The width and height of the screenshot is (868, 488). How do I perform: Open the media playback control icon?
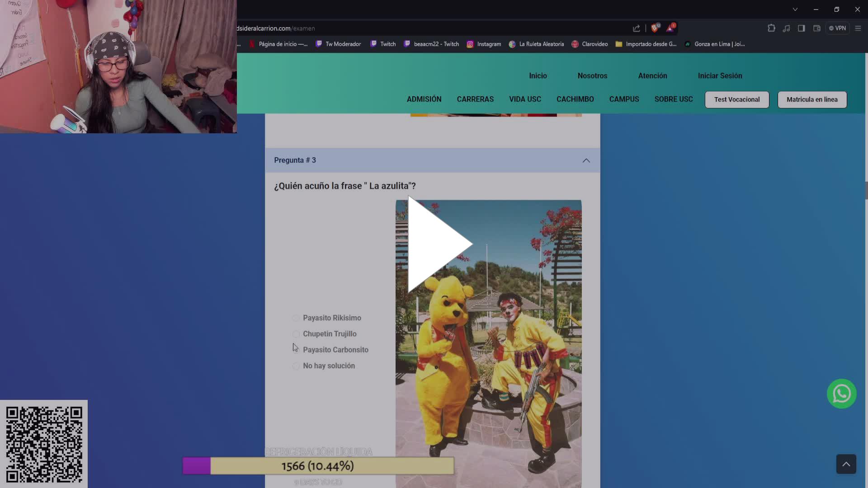pyautogui.click(x=787, y=28)
